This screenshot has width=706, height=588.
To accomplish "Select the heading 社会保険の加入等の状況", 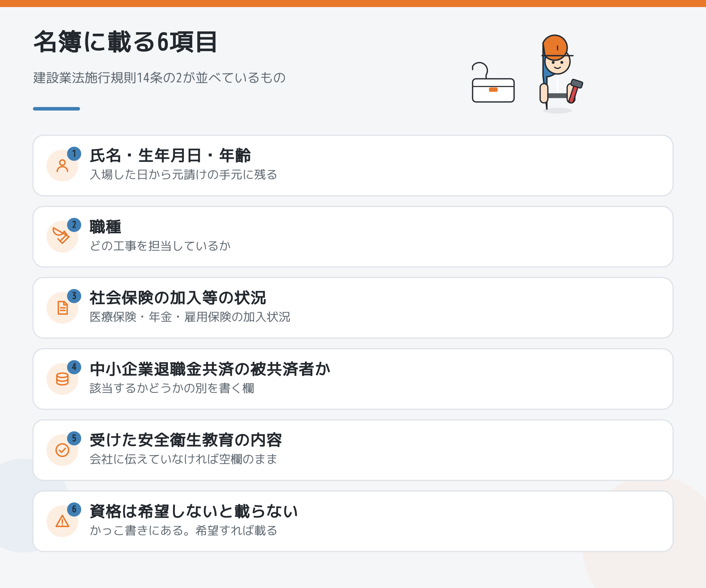I will coord(178,298).
